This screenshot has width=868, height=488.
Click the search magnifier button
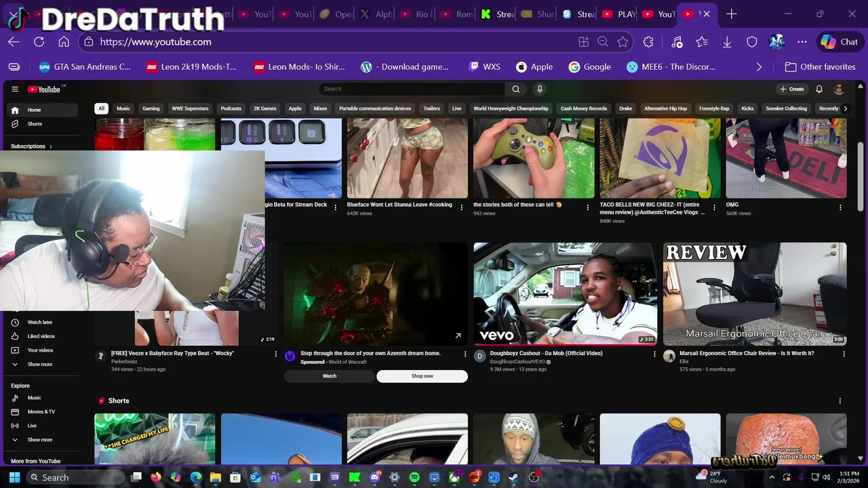click(x=516, y=89)
